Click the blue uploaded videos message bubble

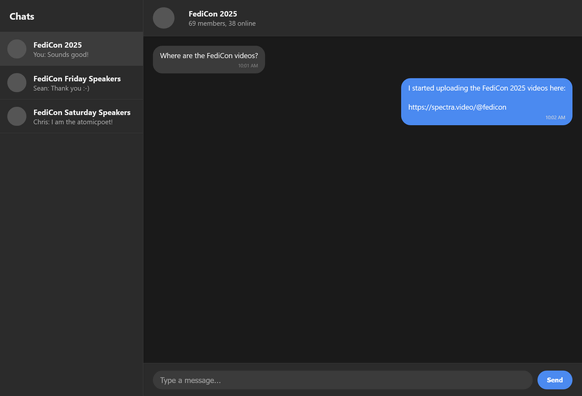(487, 101)
